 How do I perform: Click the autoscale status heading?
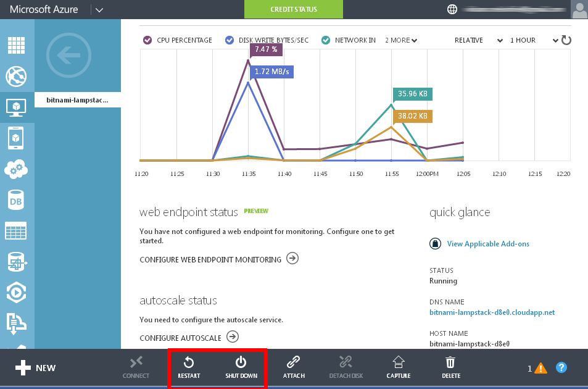point(178,301)
